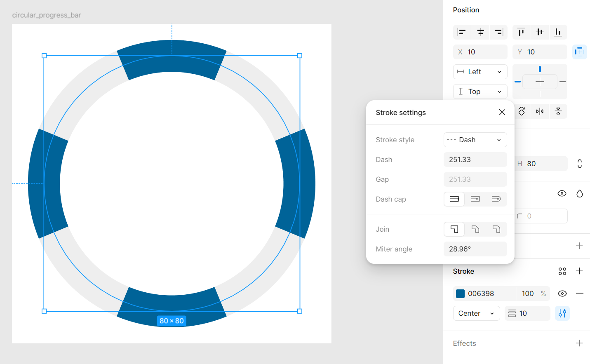Click the align right icon
Image resolution: width=590 pixels, height=364 pixels.
(x=498, y=32)
